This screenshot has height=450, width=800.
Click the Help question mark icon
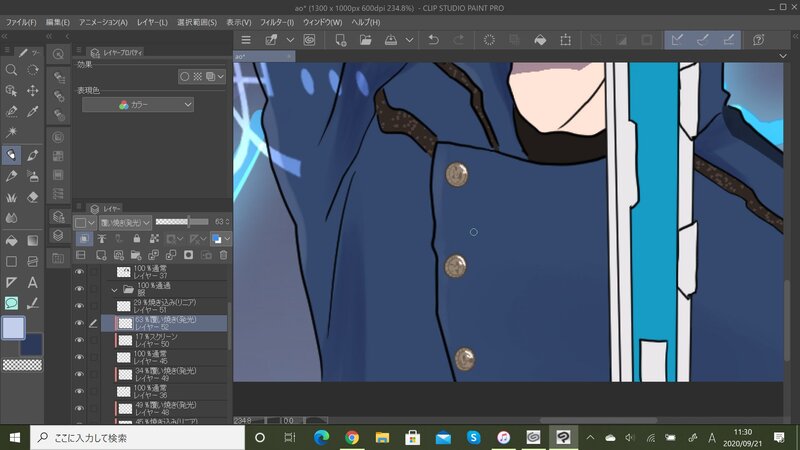point(758,40)
